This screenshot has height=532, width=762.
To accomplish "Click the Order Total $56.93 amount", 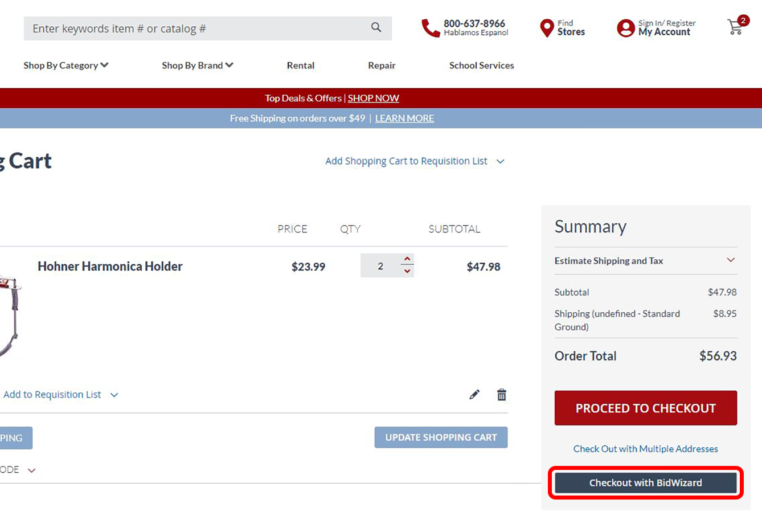I will tap(718, 356).
